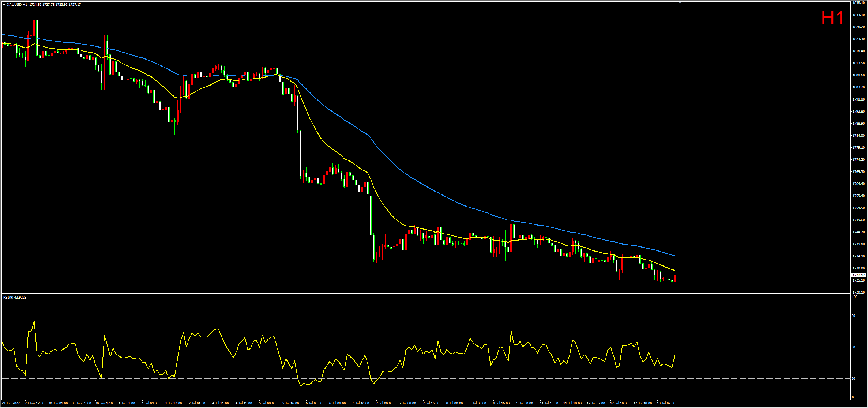Click the RSI scale value 80
This screenshot has width=868, height=408.
coord(853,316)
